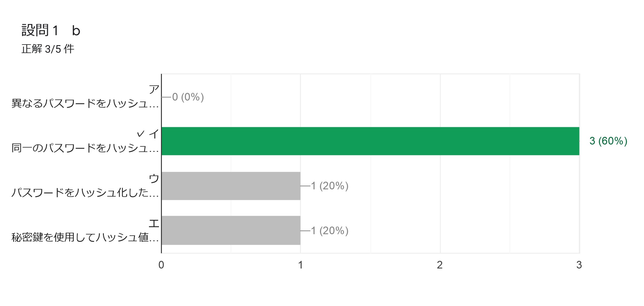Select the 3 (60%) value label

[608, 141]
